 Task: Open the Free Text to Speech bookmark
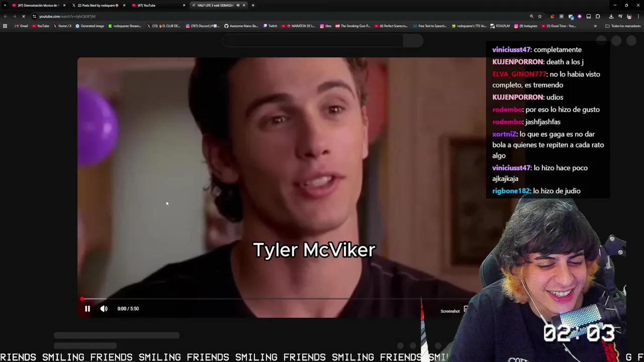coord(430,26)
